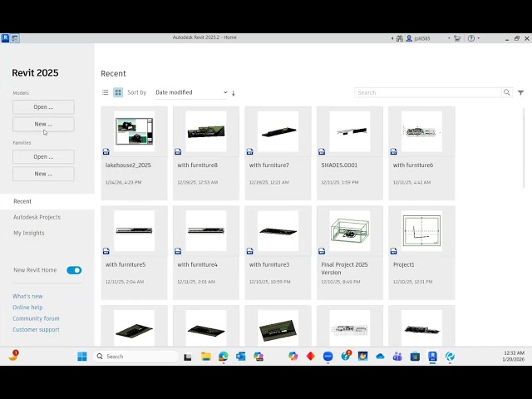Open the filter funnel icon

tap(520, 93)
